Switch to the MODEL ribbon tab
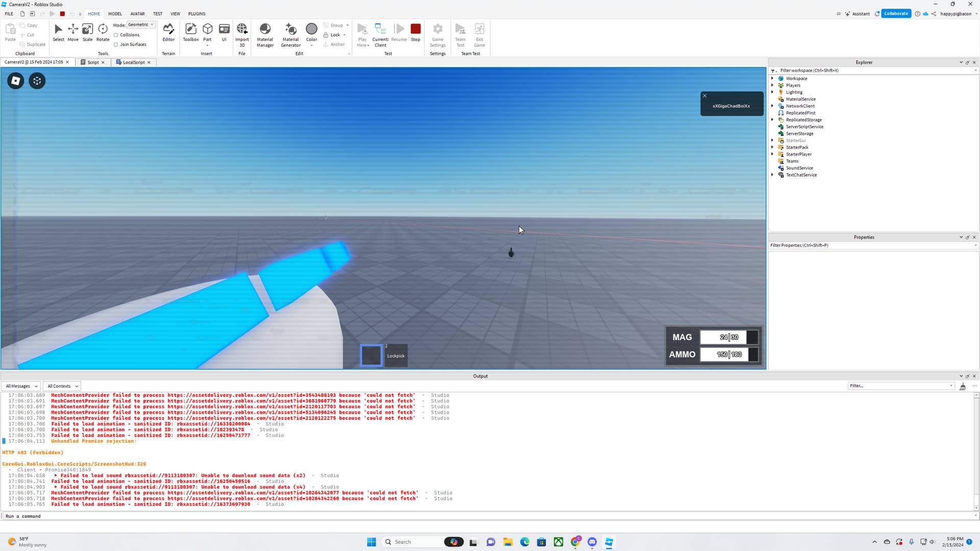Image resolution: width=980 pixels, height=551 pixels. coord(115,14)
